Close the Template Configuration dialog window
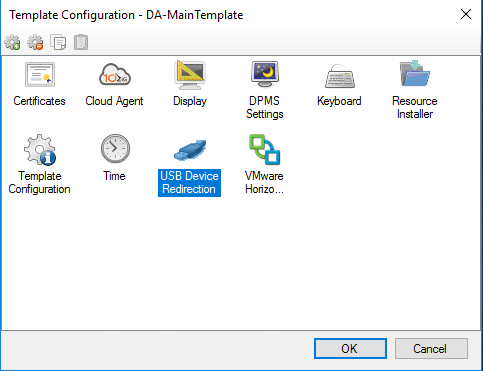This screenshot has height=371, width=483. coord(466,14)
